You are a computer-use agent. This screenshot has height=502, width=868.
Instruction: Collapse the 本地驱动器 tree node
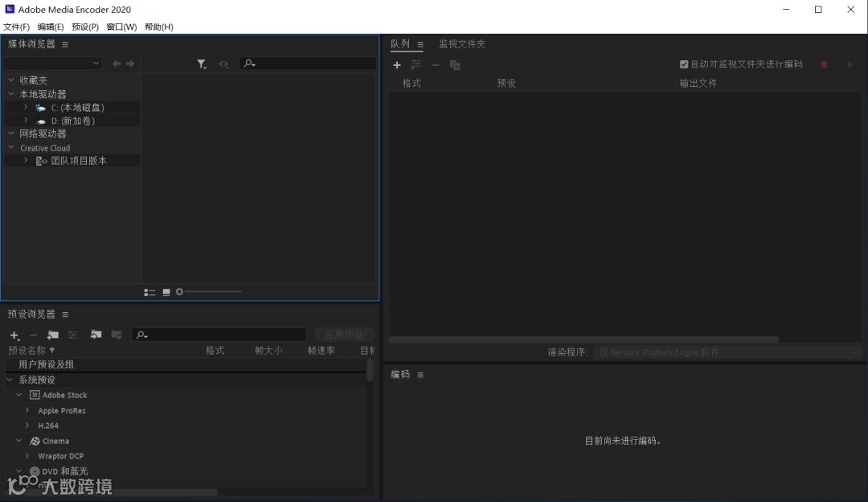point(11,93)
